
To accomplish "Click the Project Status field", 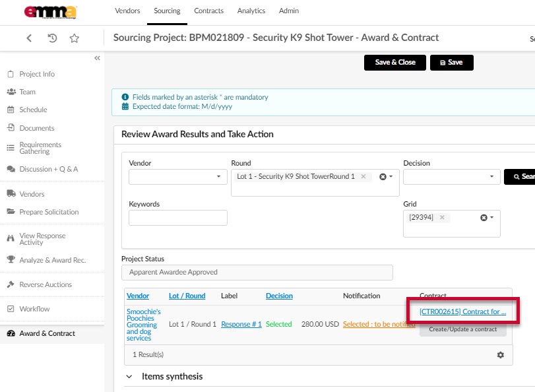I will click(257, 272).
